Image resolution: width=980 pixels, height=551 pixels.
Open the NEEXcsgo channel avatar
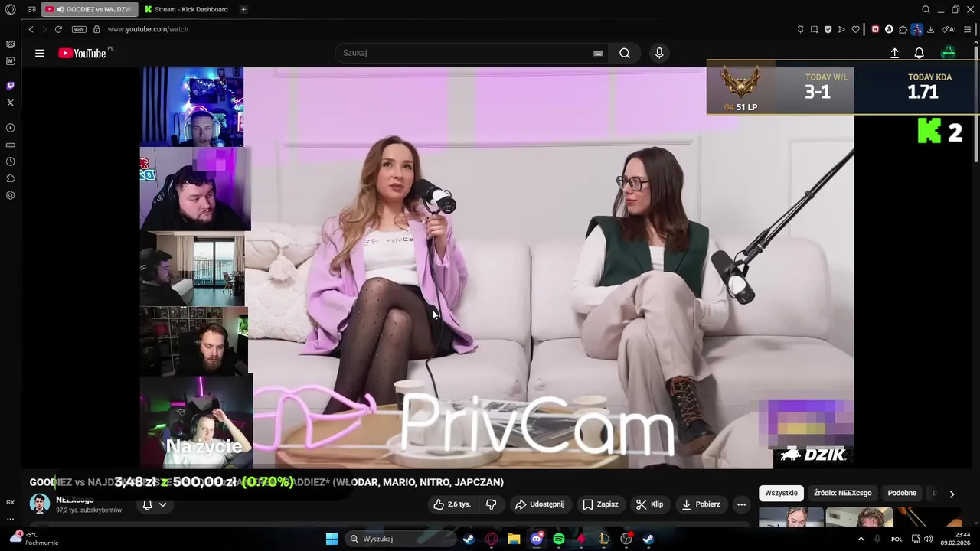click(x=40, y=504)
